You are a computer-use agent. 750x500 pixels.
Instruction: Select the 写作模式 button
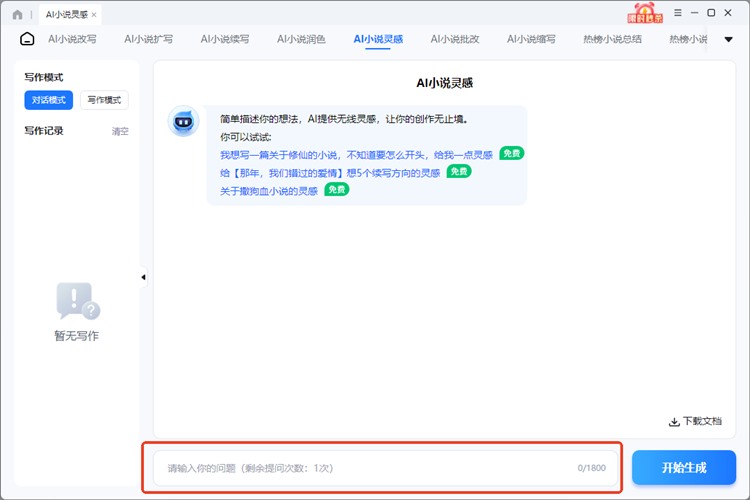(104, 100)
